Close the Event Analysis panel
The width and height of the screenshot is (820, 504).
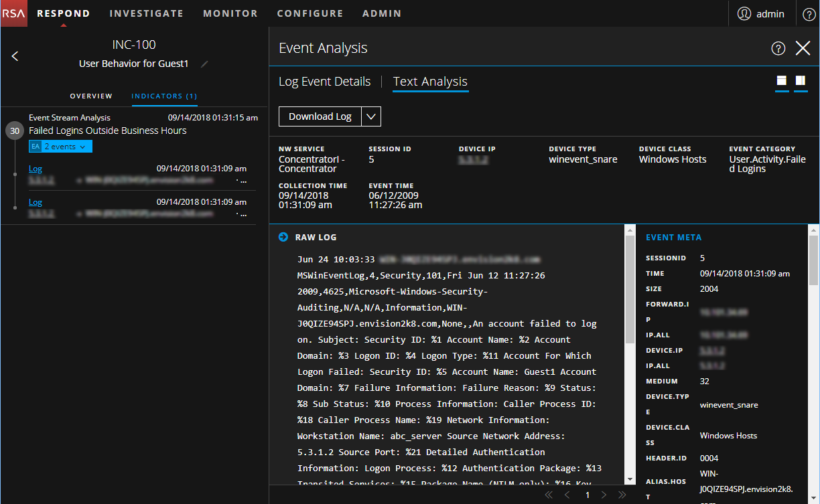(803, 48)
